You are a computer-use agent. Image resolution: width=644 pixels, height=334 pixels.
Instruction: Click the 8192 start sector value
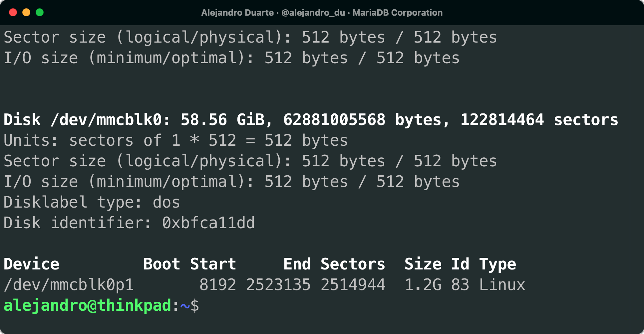(218, 285)
